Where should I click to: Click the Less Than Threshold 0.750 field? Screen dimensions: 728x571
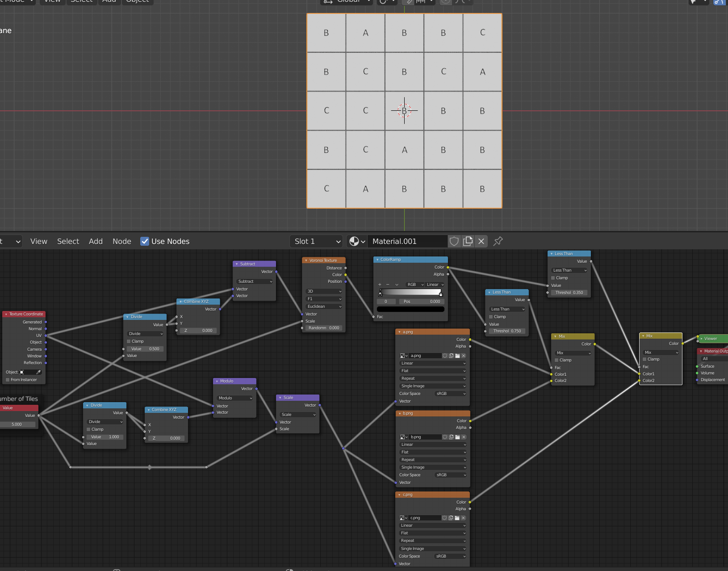507,331
